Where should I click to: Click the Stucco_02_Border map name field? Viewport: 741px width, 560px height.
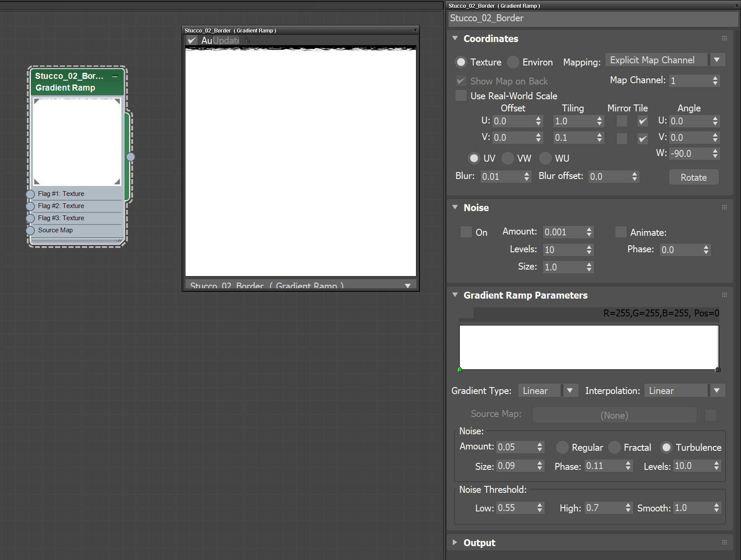592,18
